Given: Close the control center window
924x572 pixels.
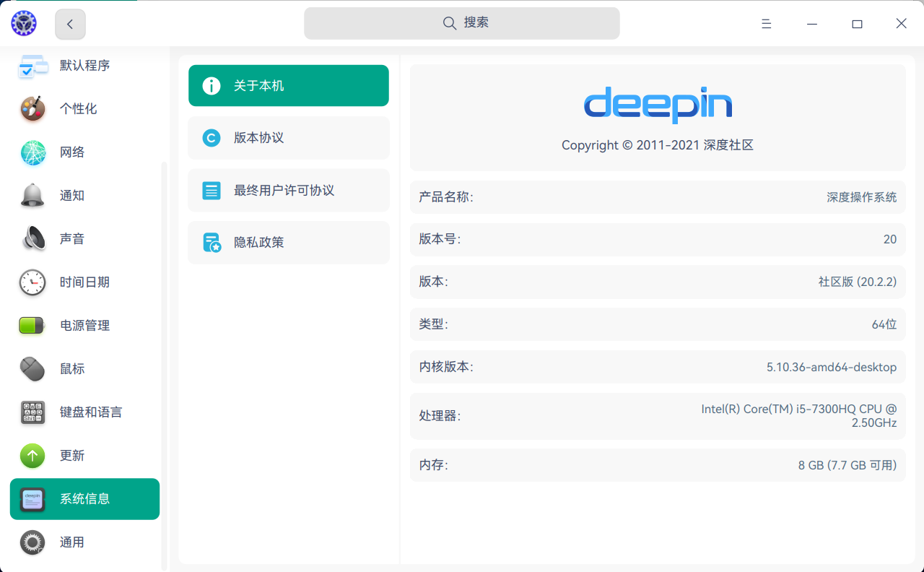Looking at the screenshot, I should [902, 24].
